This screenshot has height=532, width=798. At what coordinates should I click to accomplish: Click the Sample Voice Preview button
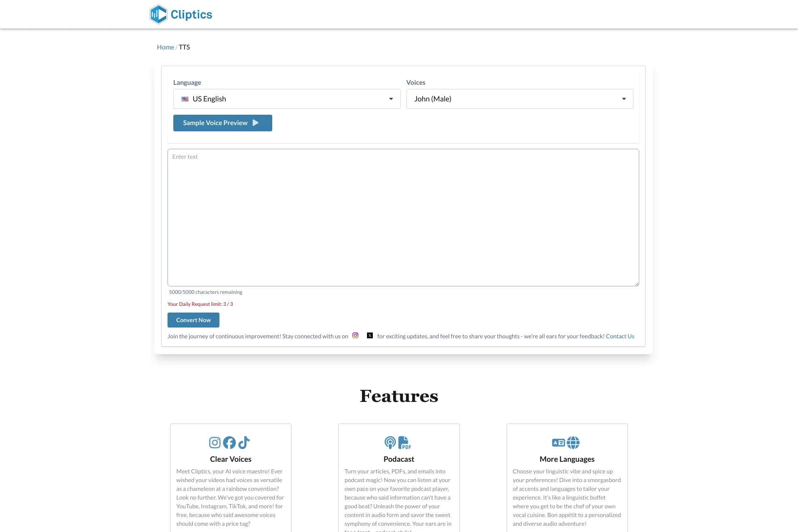(x=222, y=122)
